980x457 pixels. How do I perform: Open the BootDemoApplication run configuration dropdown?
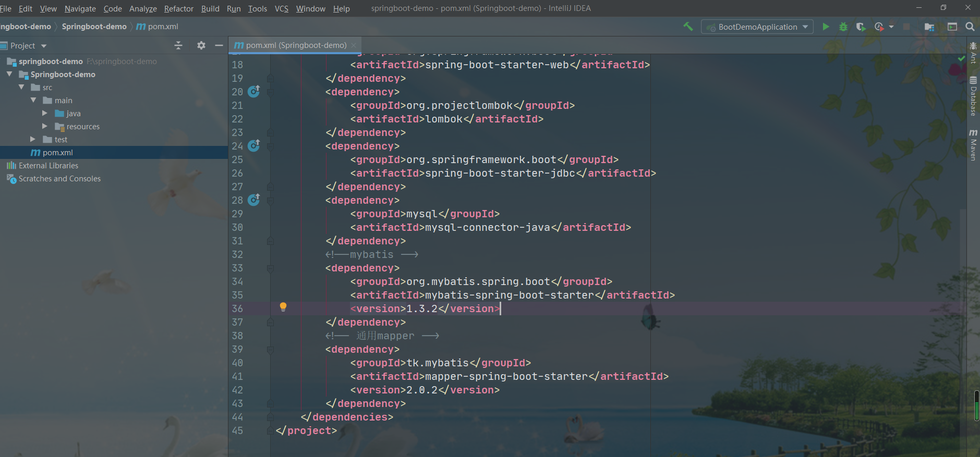coord(757,27)
